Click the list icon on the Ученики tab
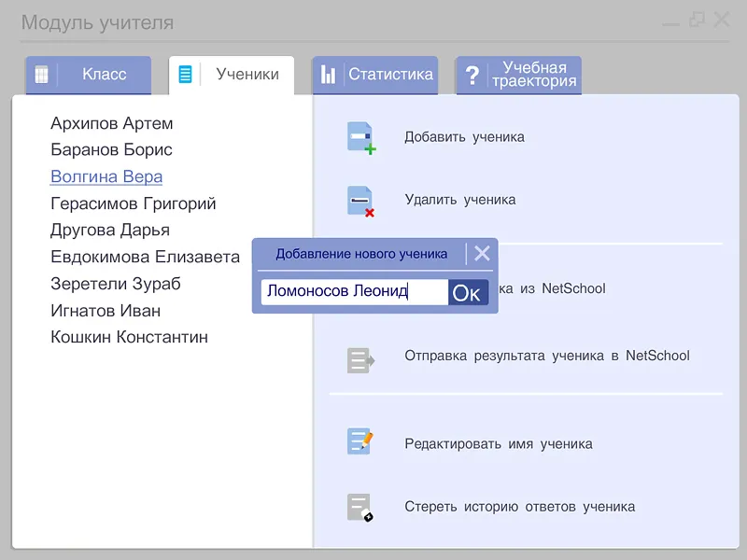747x560 pixels. tap(186, 74)
